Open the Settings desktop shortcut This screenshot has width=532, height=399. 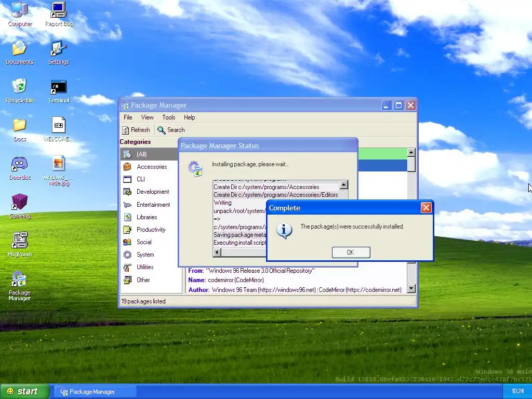tap(59, 52)
